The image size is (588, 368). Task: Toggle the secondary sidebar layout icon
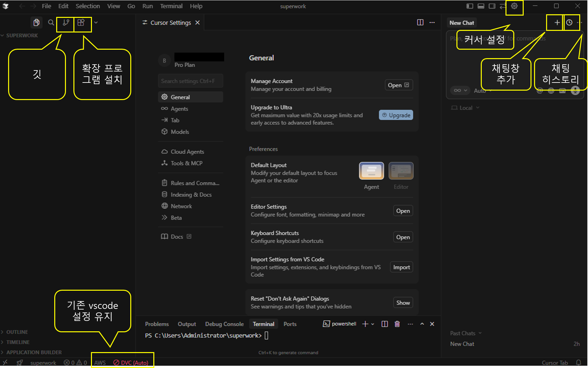pyautogui.click(x=492, y=6)
